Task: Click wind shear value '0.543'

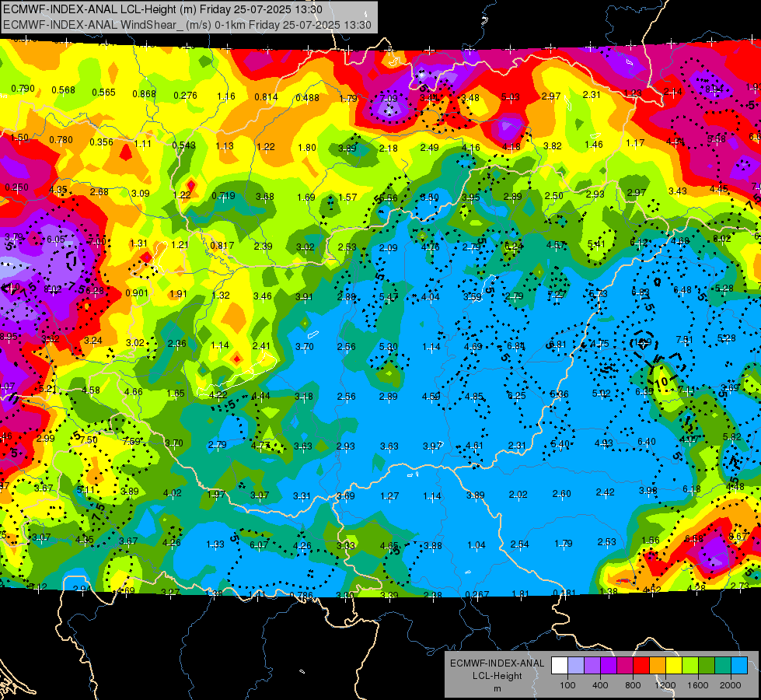Action: pos(184,145)
